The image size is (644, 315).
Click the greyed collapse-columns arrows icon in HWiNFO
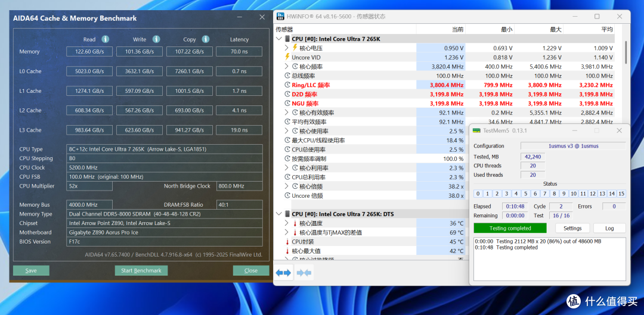pos(304,272)
